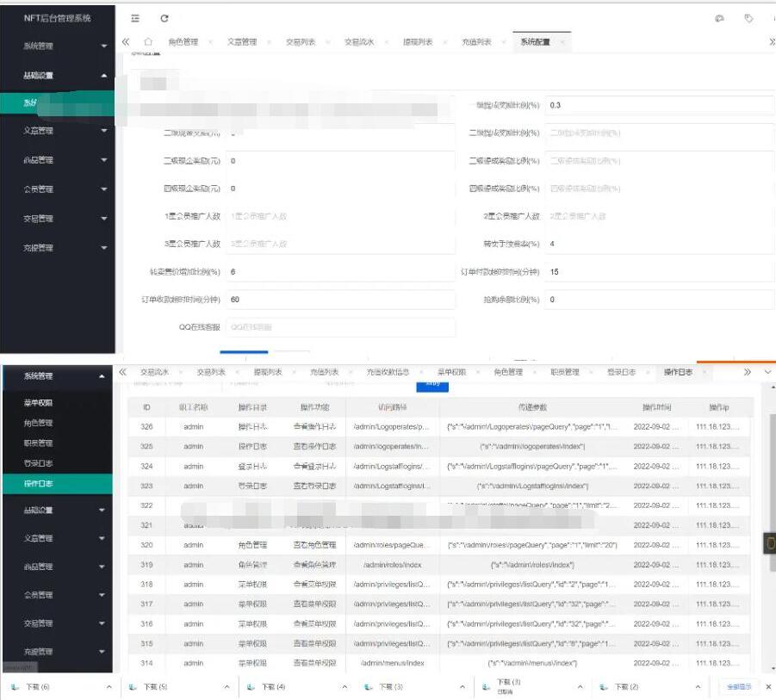Screen dimensions: 776x700
Task: Close the 系统配置 tab
Action: [562, 42]
